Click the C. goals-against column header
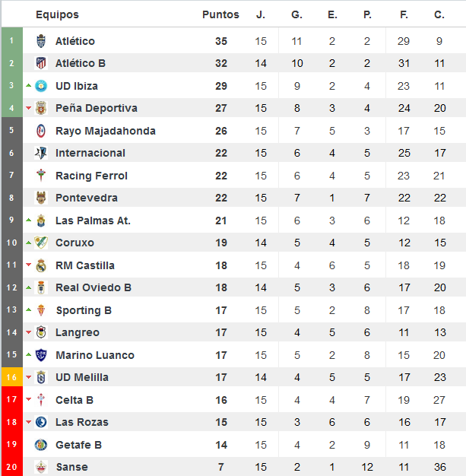 click(x=439, y=14)
